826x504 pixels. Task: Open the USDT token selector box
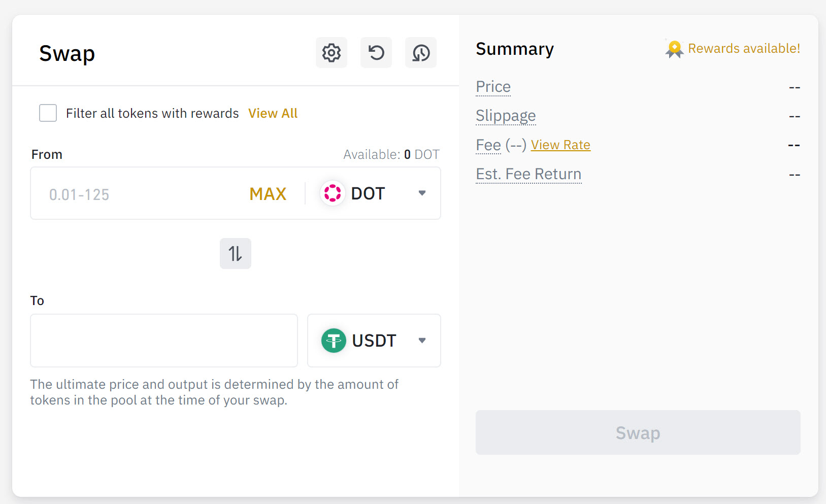tap(374, 341)
